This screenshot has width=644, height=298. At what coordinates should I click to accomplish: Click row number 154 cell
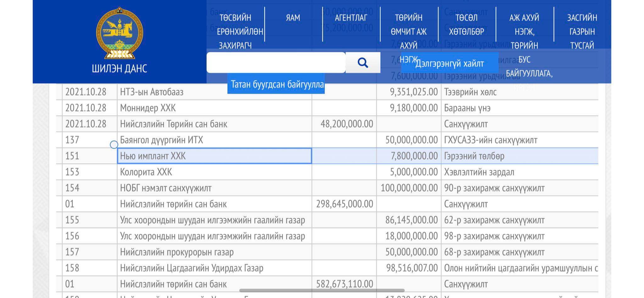(x=90, y=188)
